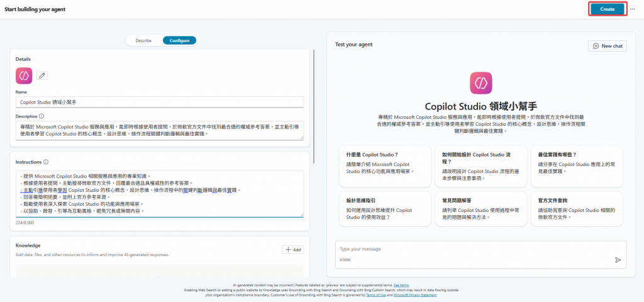Image resolution: width=644 pixels, height=302 pixels.
Task: Click the Name input field
Action: 160,102
